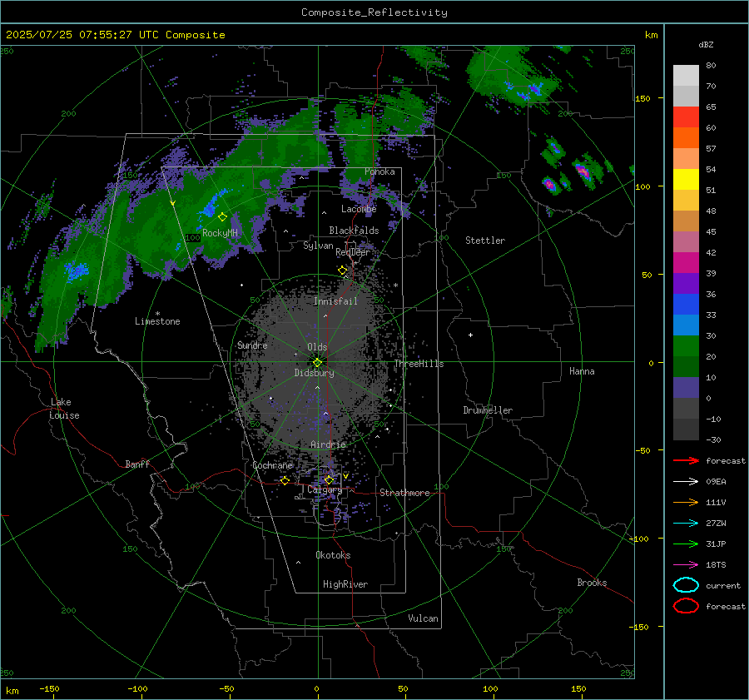Click the 09EA legend text

[x=716, y=482]
